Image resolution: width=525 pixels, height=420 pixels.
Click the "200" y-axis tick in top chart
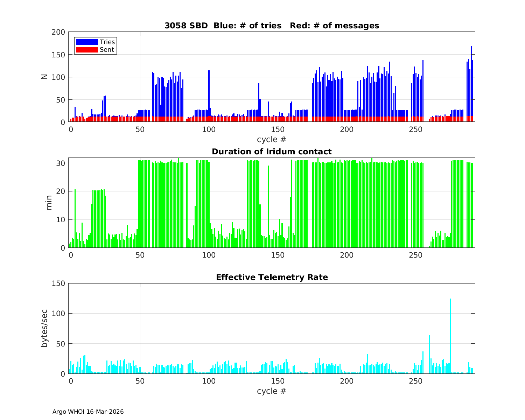[58, 32]
